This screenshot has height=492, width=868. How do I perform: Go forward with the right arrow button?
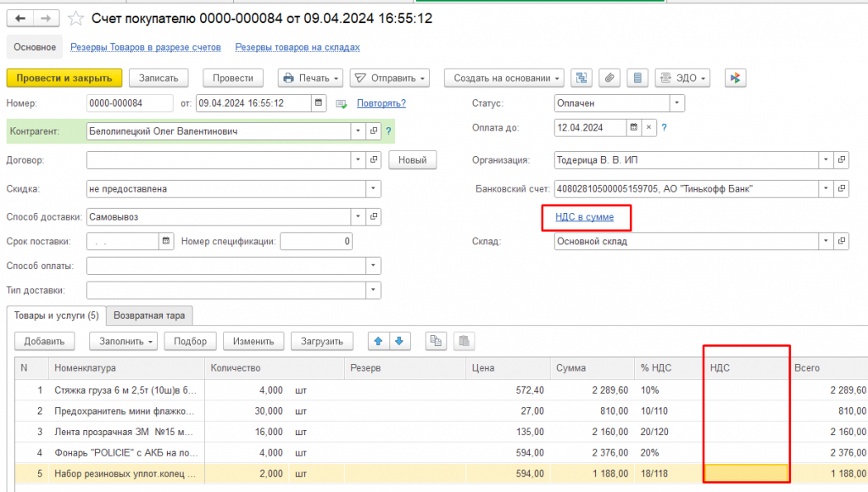tap(46, 19)
